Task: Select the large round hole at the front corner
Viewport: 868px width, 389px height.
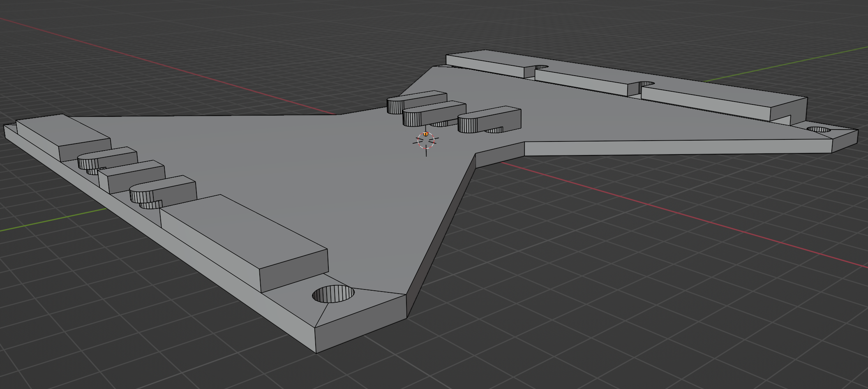Action: [333, 294]
